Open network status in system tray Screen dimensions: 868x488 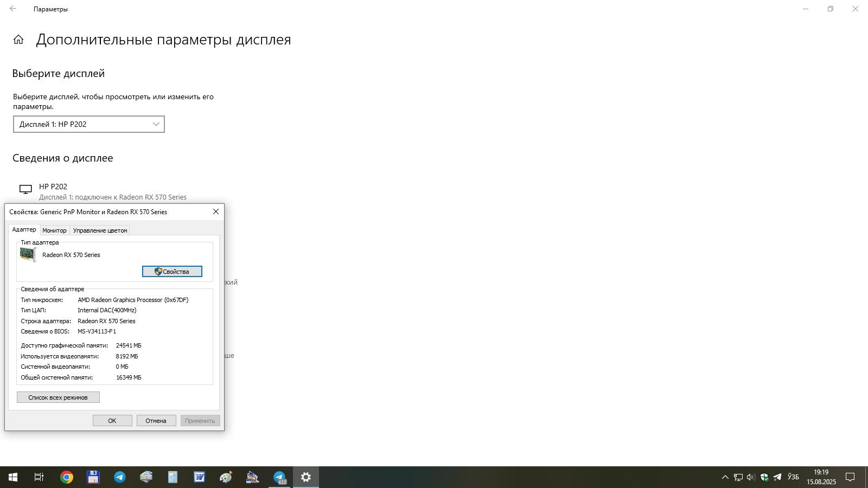click(738, 477)
